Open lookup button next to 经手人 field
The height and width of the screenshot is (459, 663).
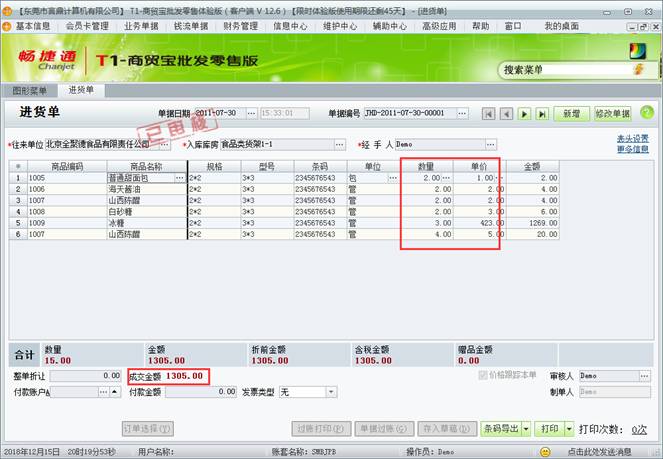tap(490, 145)
